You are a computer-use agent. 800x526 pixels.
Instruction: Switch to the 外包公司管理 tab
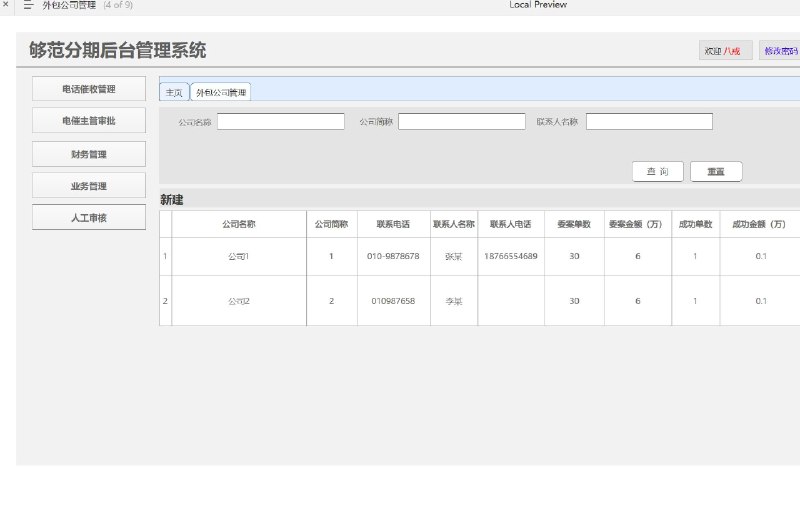point(221,92)
